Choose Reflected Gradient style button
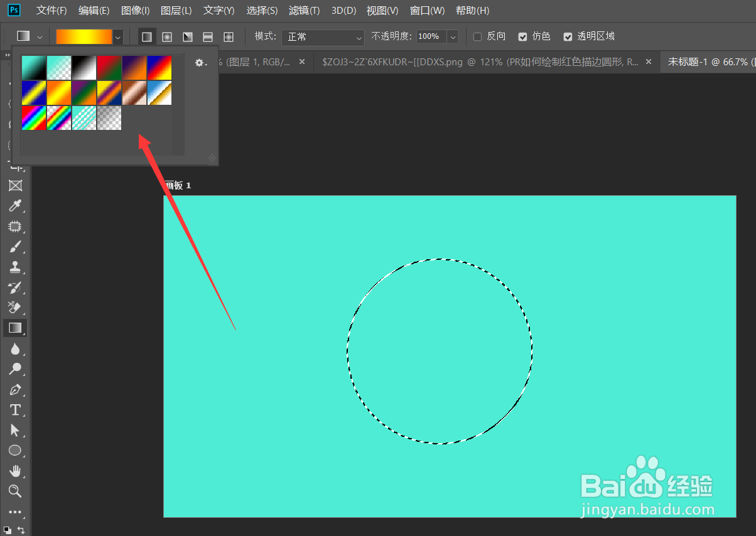 (x=208, y=36)
